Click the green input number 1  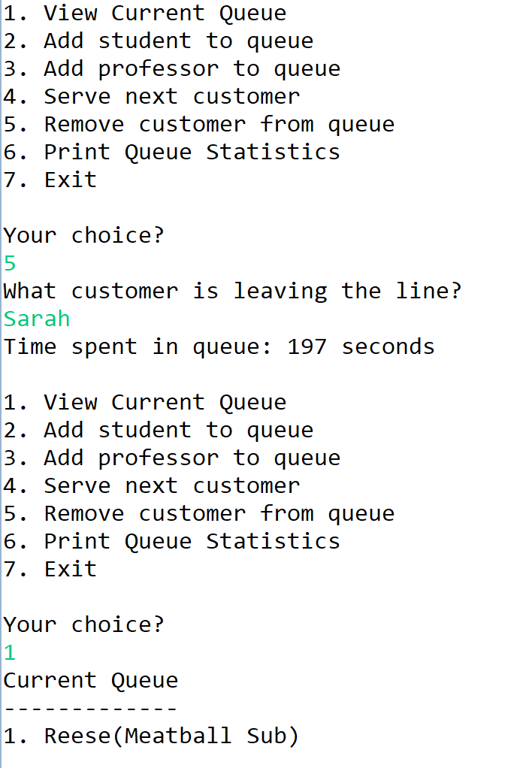click(11, 652)
